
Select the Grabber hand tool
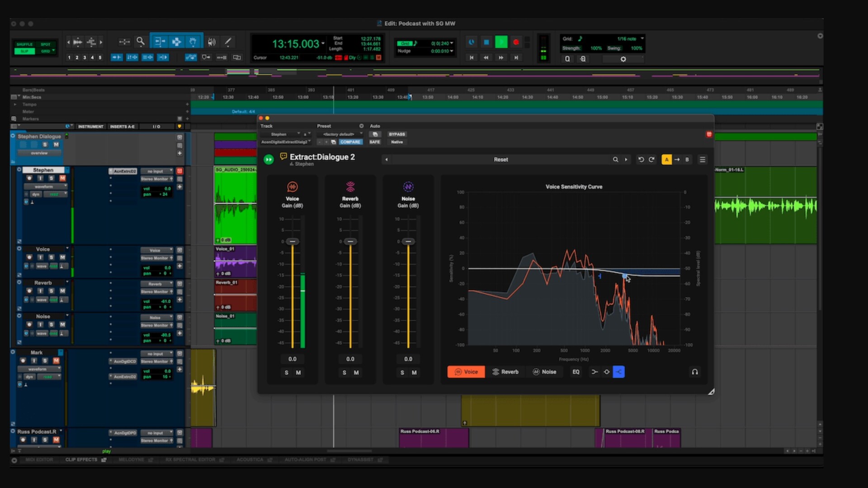[193, 42]
